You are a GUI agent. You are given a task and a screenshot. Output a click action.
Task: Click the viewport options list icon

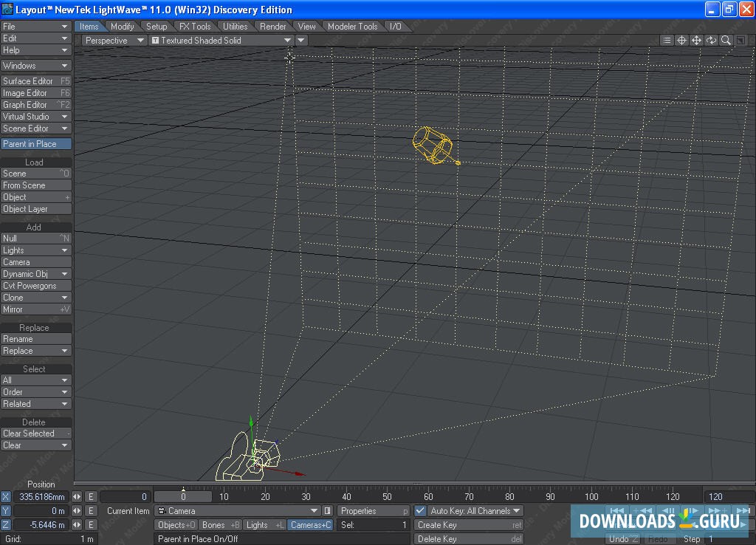pyautogui.click(x=667, y=41)
